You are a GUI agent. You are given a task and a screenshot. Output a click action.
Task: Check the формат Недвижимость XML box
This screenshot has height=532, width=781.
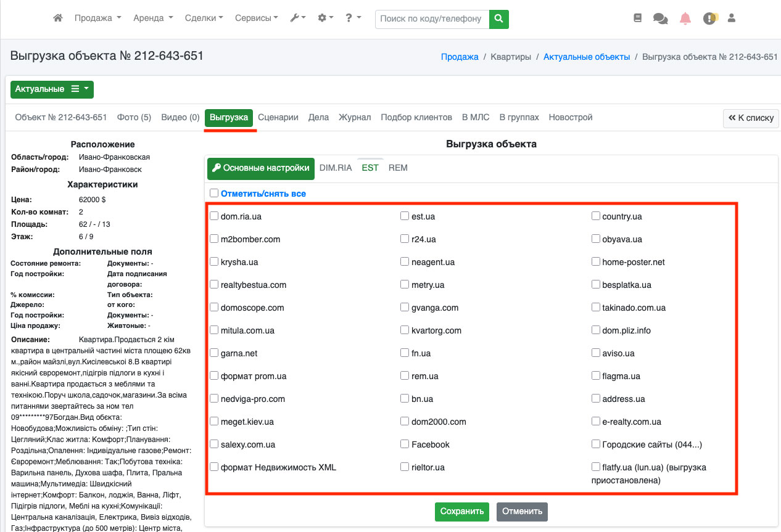pyautogui.click(x=214, y=467)
